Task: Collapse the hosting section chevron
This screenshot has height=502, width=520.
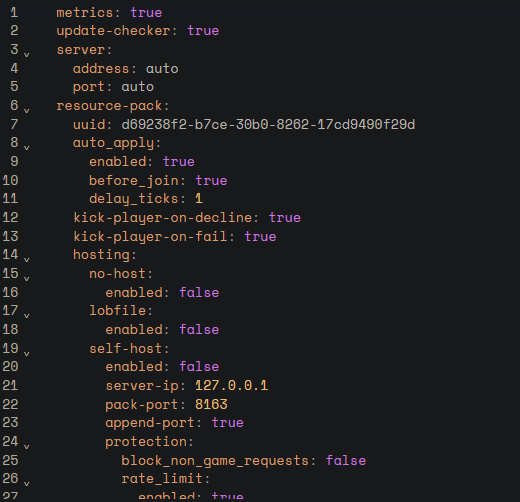Action: coord(27,259)
